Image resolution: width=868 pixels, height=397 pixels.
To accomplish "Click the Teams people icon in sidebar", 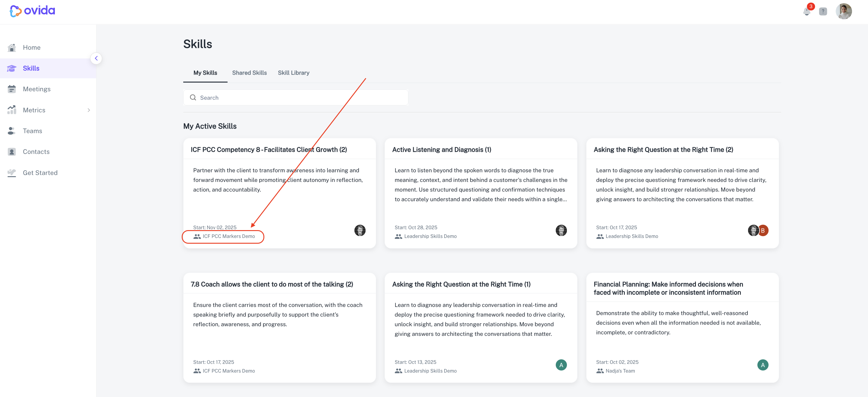I will point(12,131).
